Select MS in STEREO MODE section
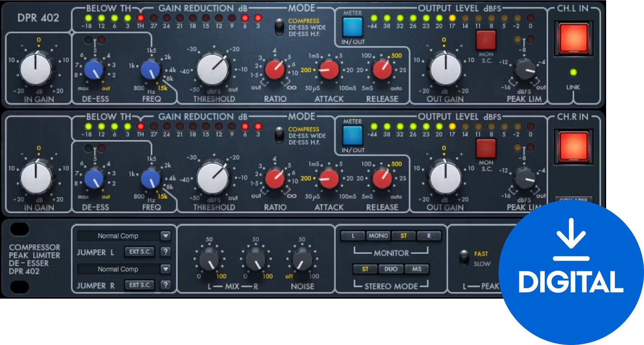 click(x=416, y=269)
